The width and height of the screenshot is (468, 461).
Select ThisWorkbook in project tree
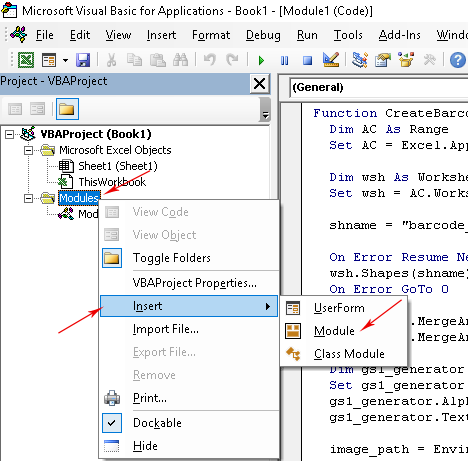[112, 182]
